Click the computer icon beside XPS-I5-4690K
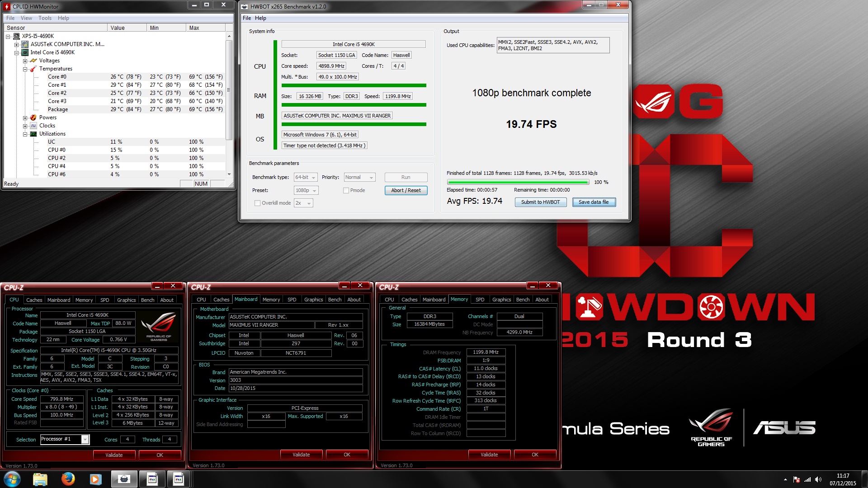The image size is (868, 488). coord(17,36)
